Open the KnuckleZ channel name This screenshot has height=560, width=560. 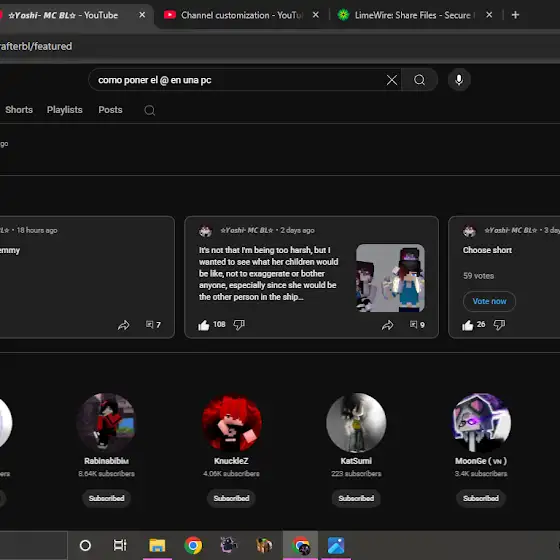(231, 461)
